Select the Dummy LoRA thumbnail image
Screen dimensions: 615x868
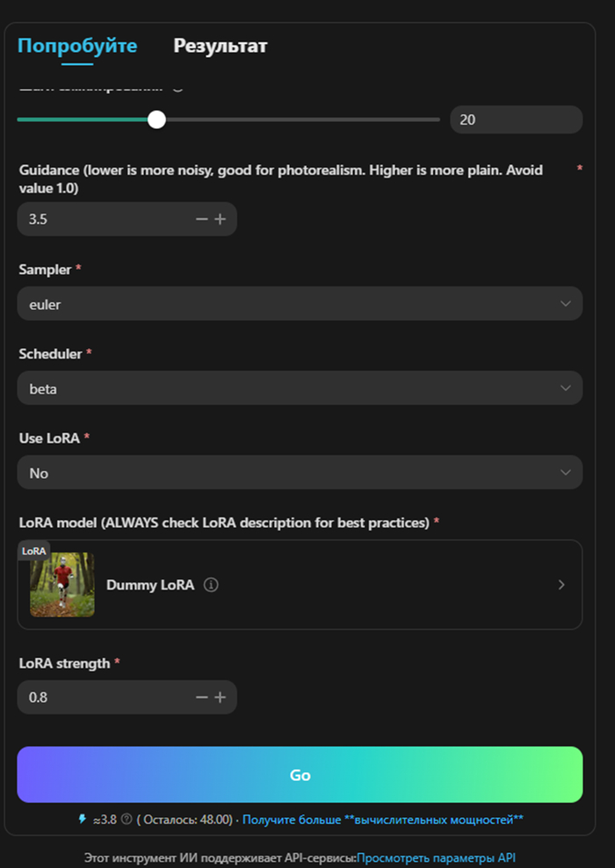62,585
